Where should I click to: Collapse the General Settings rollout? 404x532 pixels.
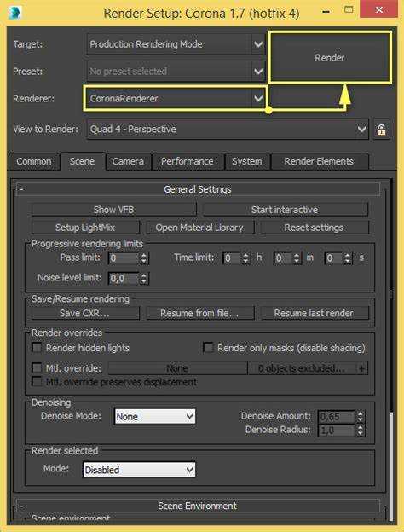pyautogui.click(x=198, y=189)
